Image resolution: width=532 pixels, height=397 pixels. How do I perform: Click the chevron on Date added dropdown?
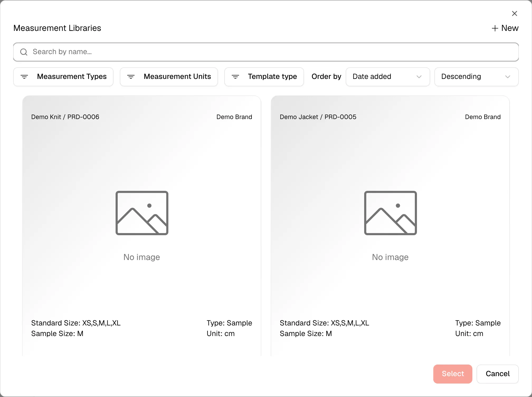pyautogui.click(x=419, y=77)
